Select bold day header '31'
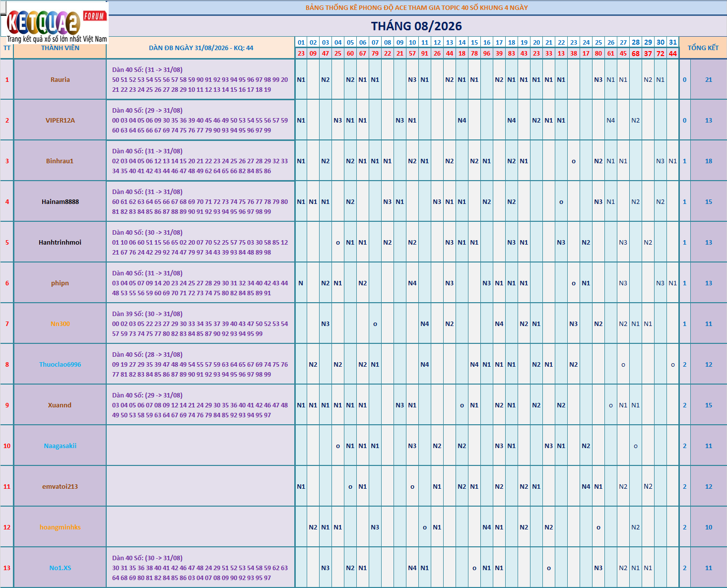 [x=673, y=42]
